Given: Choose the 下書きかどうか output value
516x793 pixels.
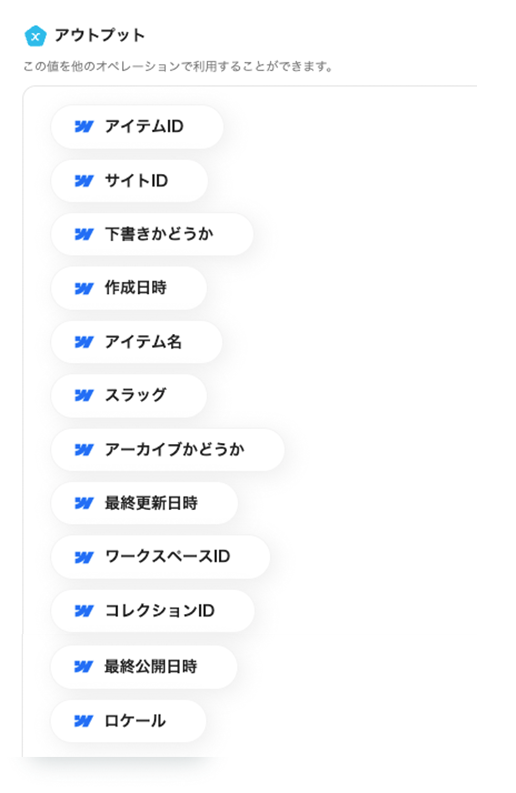Looking at the screenshot, I should coord(152,234).
